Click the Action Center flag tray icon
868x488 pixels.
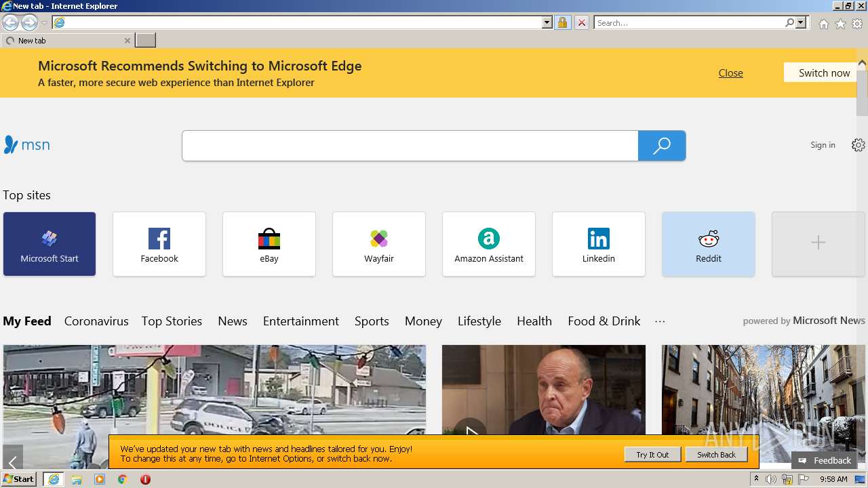(x=803, y=479)
